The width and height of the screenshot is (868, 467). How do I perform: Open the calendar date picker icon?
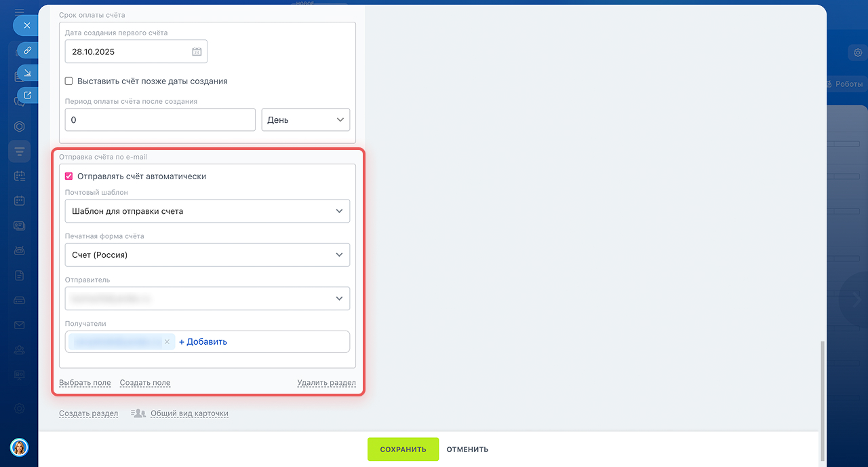click(x=197, y=52)
